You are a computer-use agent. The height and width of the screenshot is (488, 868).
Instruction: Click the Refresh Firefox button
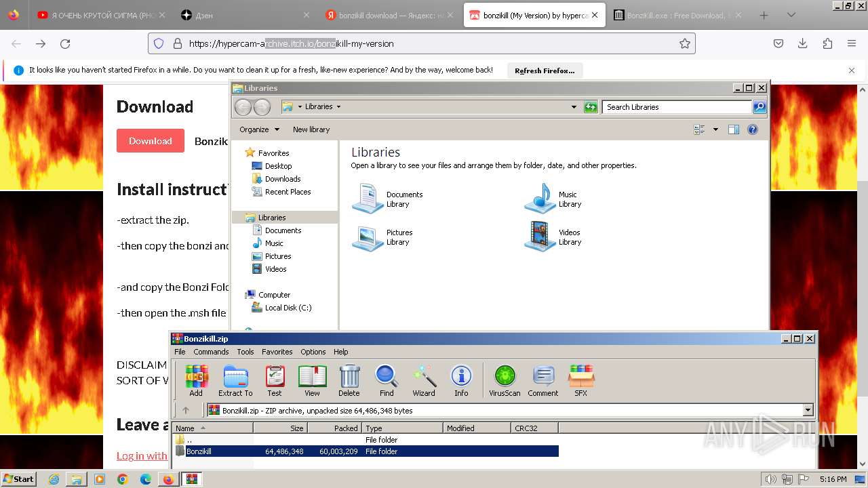[545, 70]
